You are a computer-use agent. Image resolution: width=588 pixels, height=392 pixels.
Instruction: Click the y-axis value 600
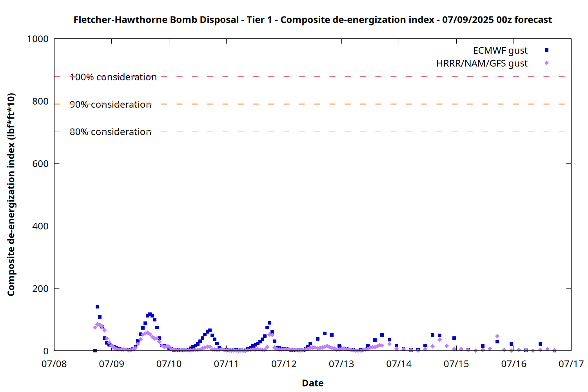point(40,164)
